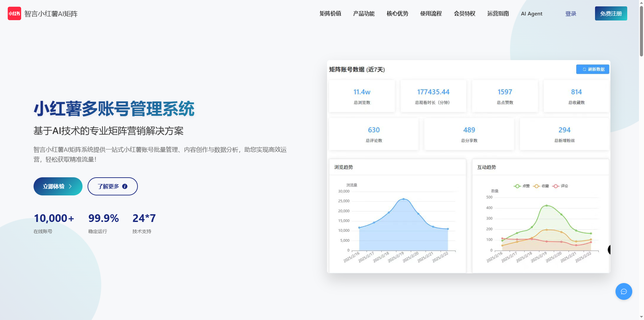Screen dimensions: 644x320
Task: Open the 矩阵价值 menu item
Action: point(330,13)
